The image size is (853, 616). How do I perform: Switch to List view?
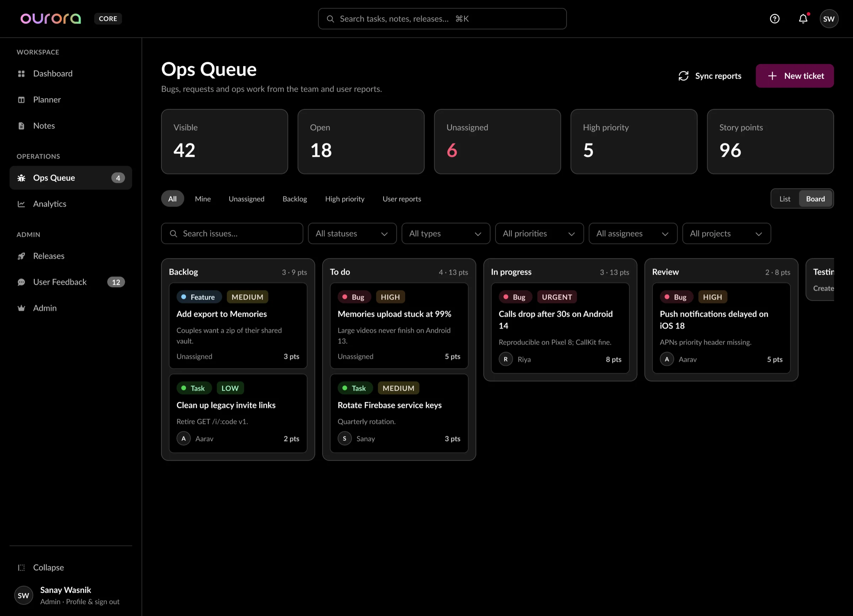tap(784, 199)
